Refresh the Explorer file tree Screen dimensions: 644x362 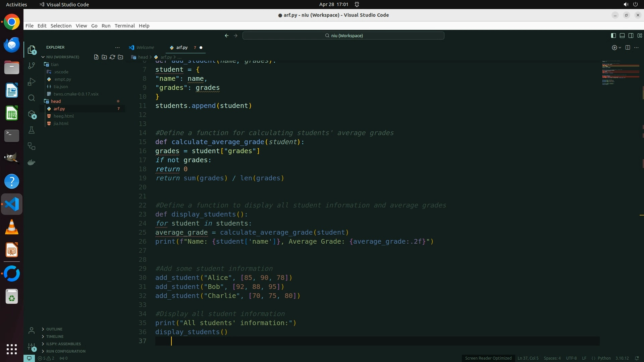pyautogui.click(x=112, y=57)
